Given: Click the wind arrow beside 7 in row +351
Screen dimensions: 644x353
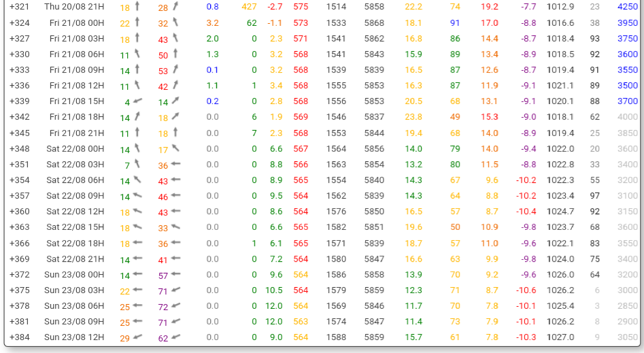Looking at the screenshot, I should pyautogui.click(x=137, y=165).
